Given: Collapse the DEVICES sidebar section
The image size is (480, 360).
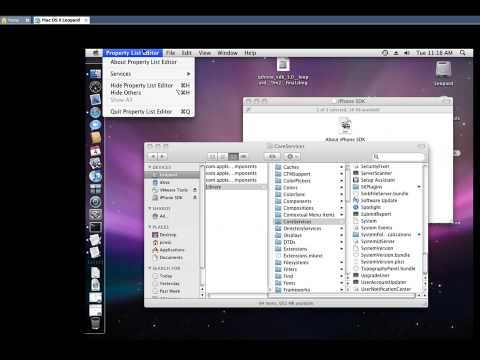Looking at the screenshot, I should point(150,167).
